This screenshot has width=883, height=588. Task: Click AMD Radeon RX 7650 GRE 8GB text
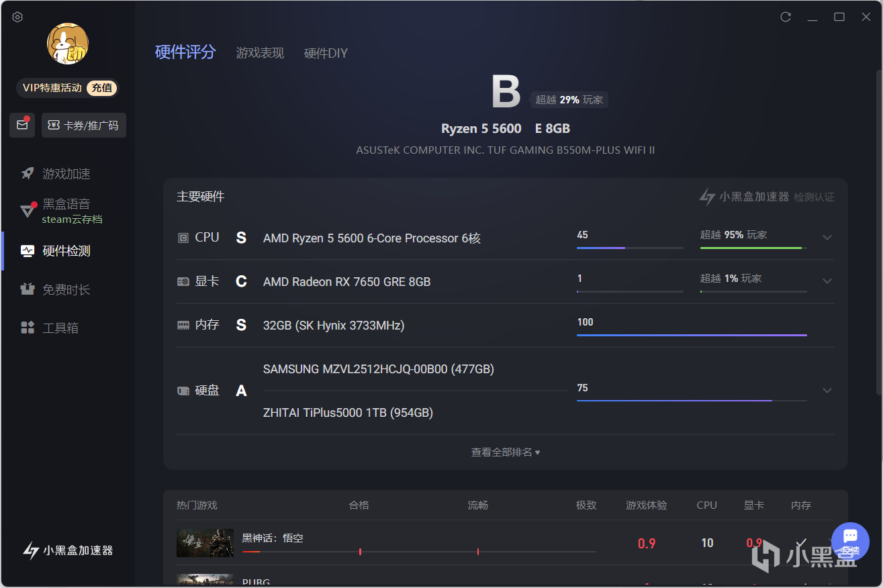tap(347, 282)
